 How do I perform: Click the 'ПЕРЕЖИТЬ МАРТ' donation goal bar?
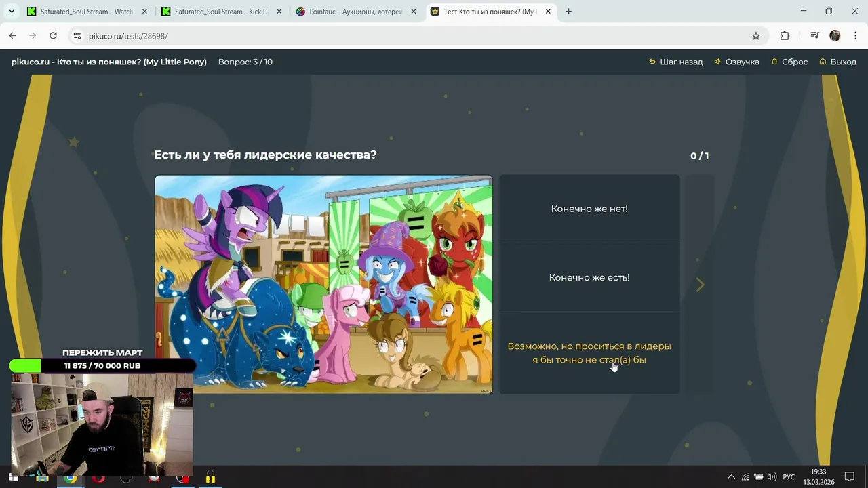(102, 366)
